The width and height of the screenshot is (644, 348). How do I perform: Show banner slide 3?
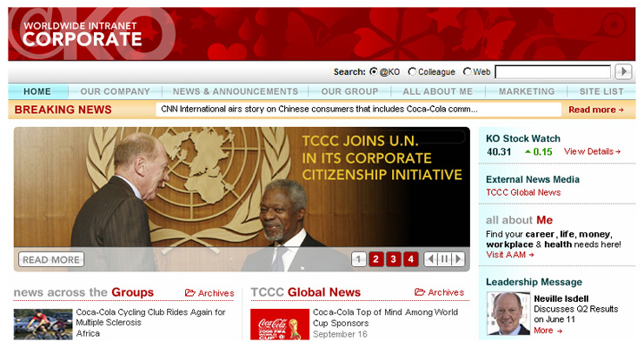tap(393, 259)
